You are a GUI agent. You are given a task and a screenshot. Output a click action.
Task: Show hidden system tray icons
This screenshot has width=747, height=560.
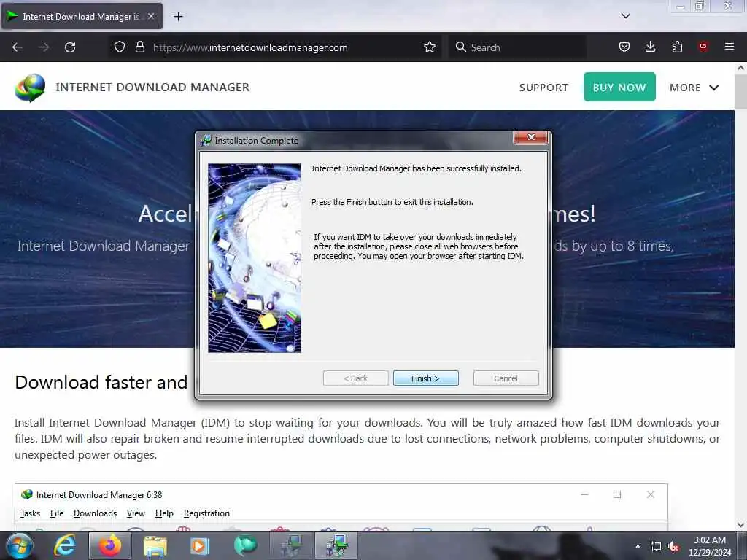638,546
